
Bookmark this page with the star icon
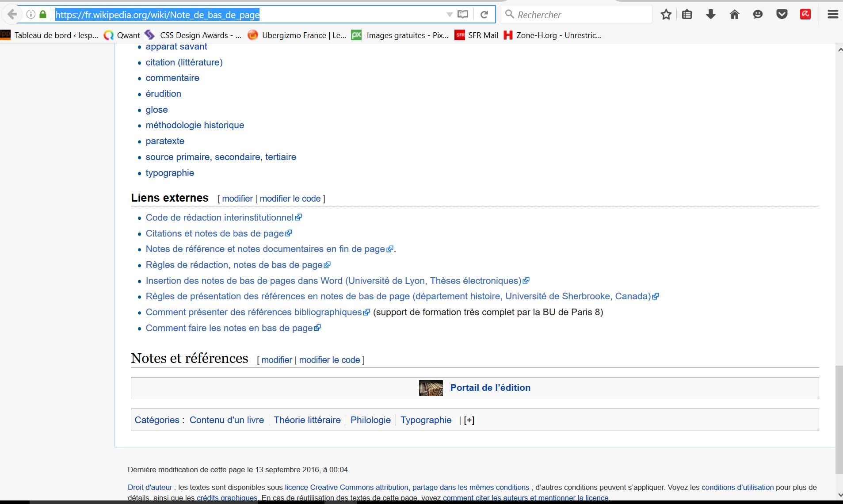pyautogui.click(x=666, y=15)
